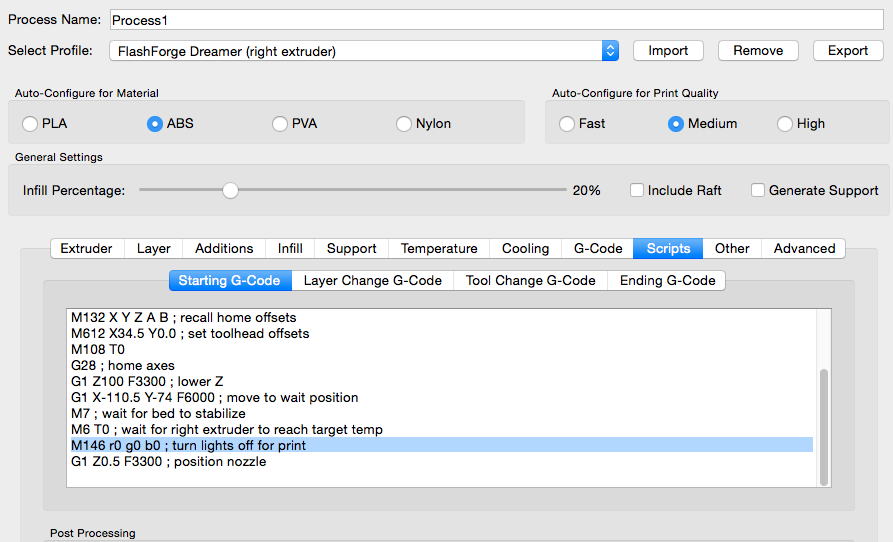Click the highlighted 'M146 r0 g0 b0' lights line
The image size is (893, 542).
click(x=441, y=445)
